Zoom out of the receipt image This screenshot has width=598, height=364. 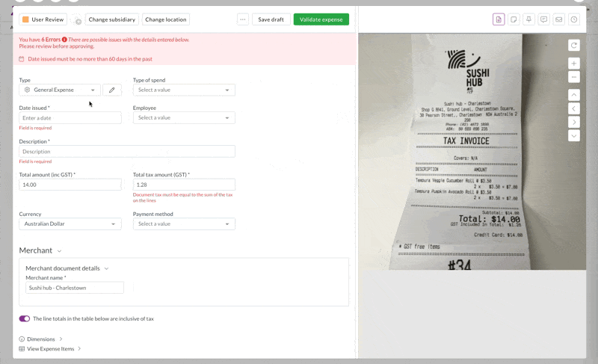click(x=573, y=77)
